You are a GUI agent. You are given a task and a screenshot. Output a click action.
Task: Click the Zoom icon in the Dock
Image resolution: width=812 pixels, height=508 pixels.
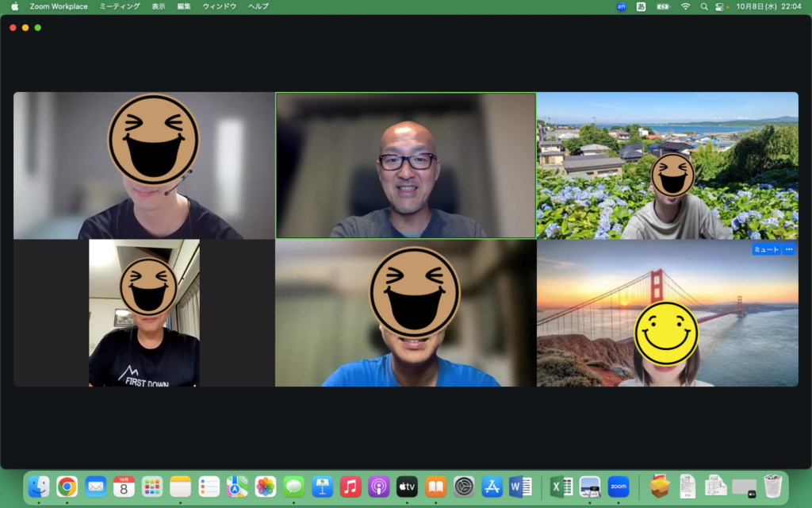tap(619, 486)
